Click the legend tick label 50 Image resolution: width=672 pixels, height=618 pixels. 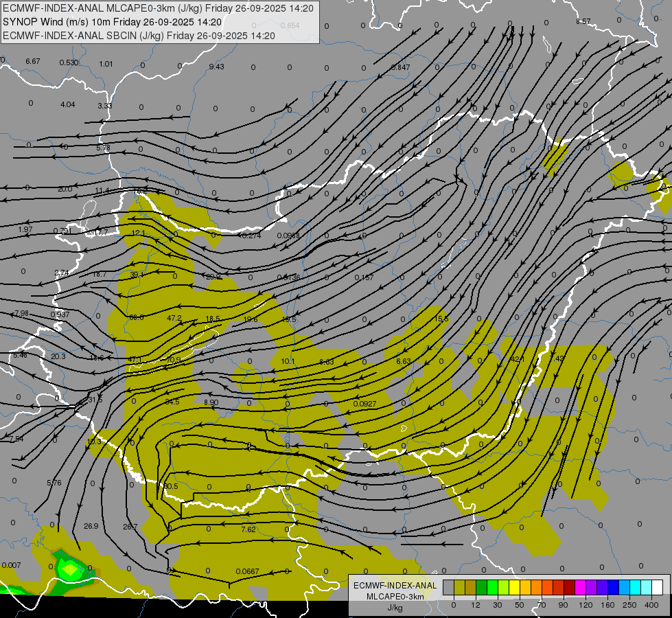(520, 605)
